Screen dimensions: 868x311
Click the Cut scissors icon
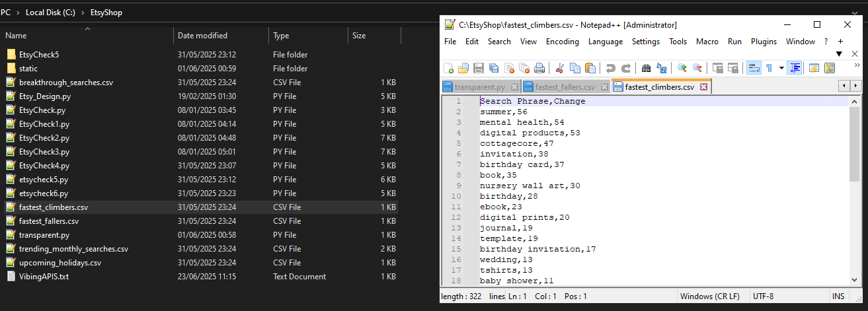(559, 68)
